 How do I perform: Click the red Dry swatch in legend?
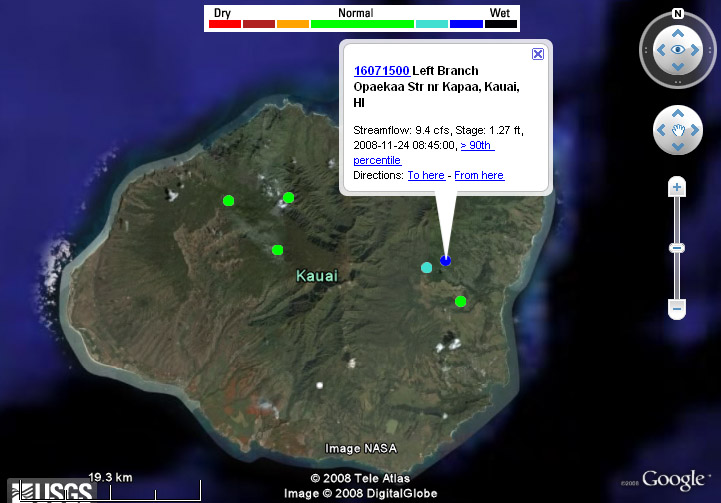[x=225, y=22]
